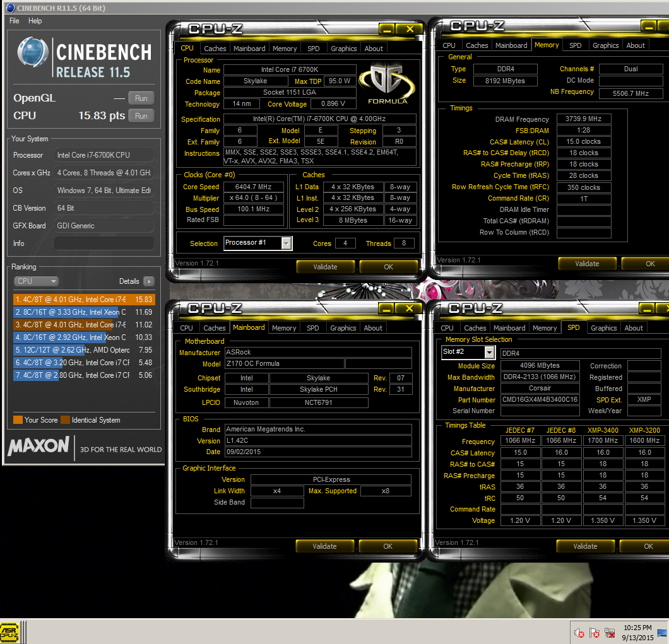
Task: Click OK in CPU-Z SPD window
Action: 644,546
